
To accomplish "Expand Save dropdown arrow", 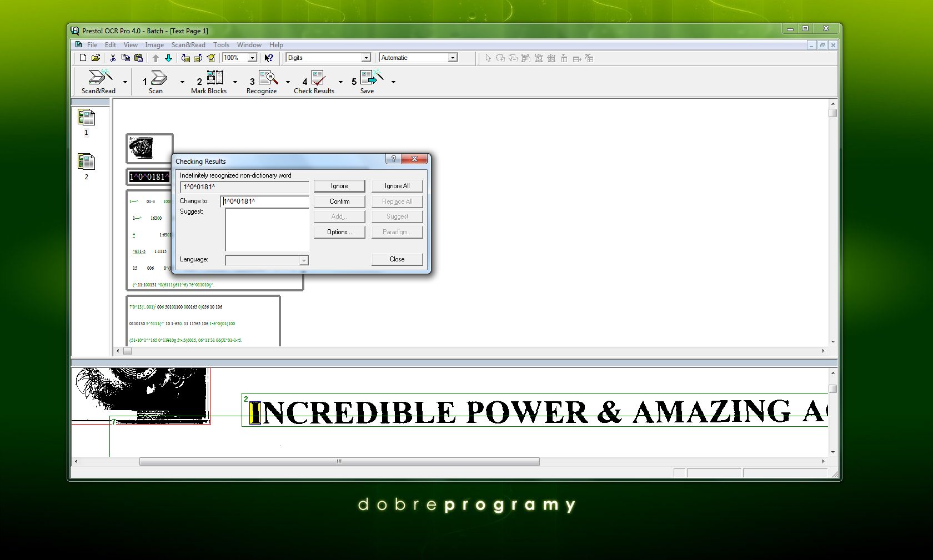I will click(393, 82).
